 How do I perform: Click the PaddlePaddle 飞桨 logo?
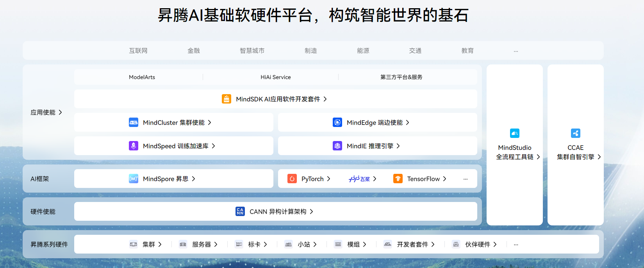(x=359, y=179)
